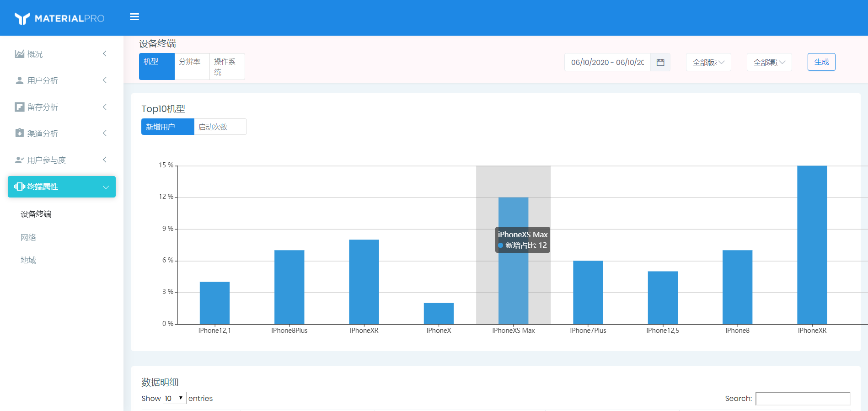The height and width of the screenshot is (411, 868).
Task: Open the Show entries count dropdown
Action: [x=175, y=398]
